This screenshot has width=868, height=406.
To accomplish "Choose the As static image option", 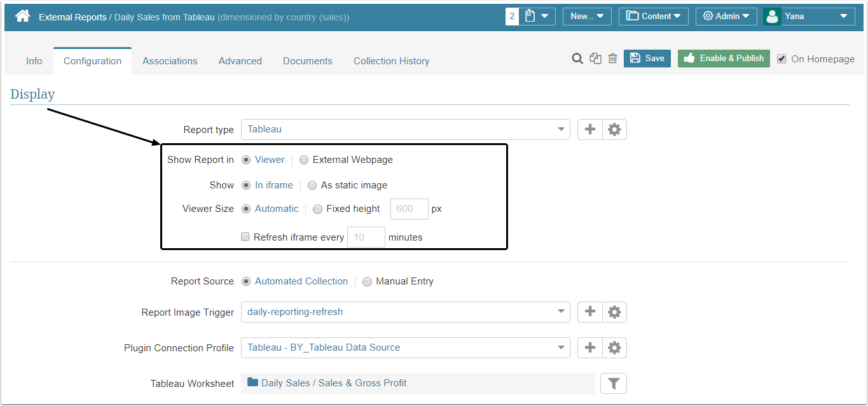I will click(x=312, y=185).
